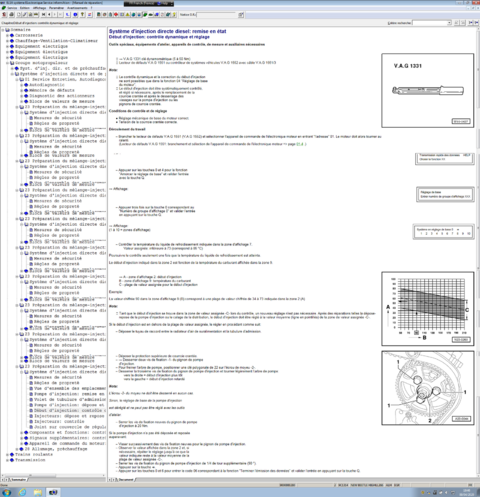Click the pump sprocket diagram image
The image size is (480, 497).
coord(428,388)
